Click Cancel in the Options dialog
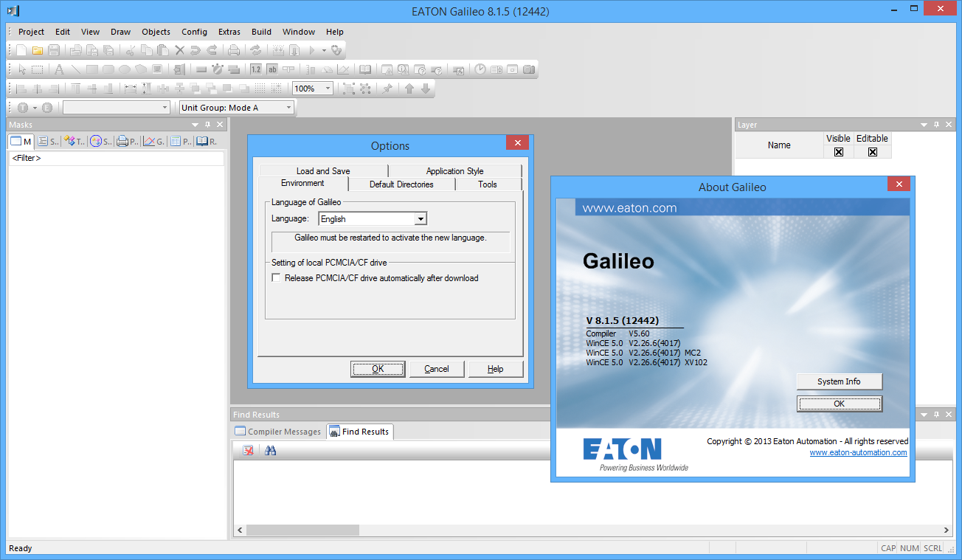Screen dimensions: 962x560 437,369
